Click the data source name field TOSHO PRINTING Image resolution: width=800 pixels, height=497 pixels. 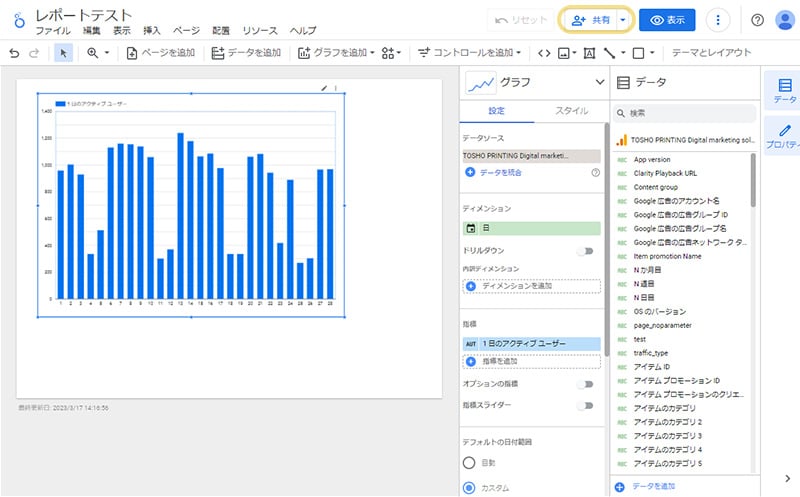pyautogui.click(x=531, y=156)
